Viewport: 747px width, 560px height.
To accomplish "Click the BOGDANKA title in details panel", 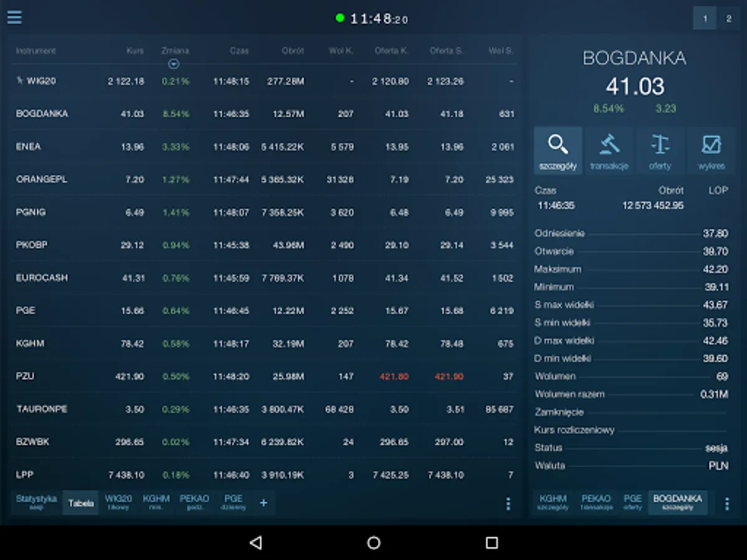I will [634, 58].
